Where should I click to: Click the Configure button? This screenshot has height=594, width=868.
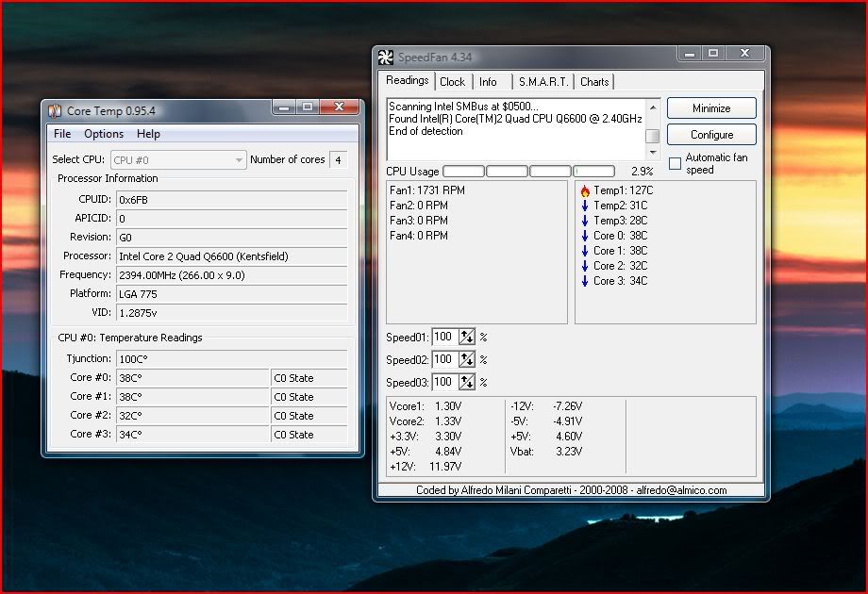(711, 135)
